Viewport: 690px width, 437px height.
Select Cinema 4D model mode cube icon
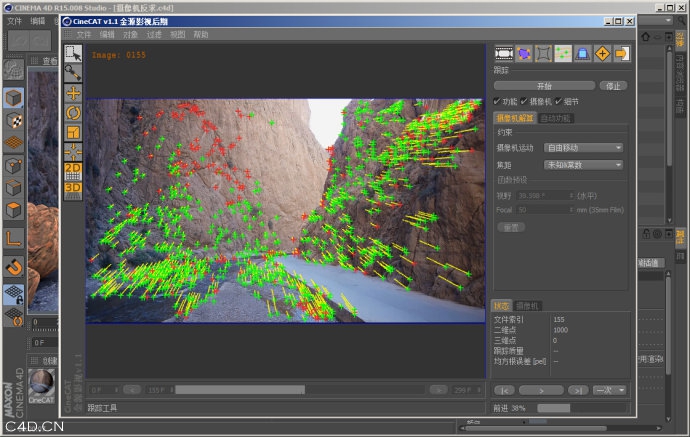pos(14,98)
